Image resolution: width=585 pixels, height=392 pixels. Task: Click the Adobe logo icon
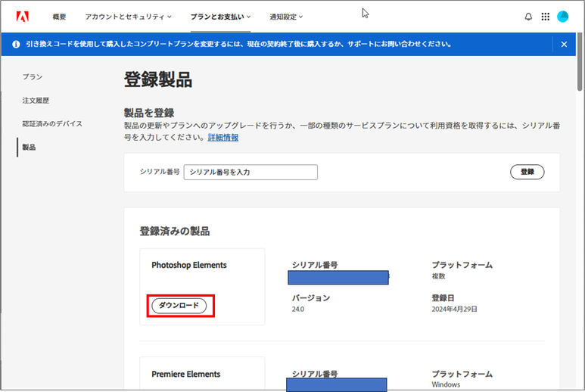point(23,17)
